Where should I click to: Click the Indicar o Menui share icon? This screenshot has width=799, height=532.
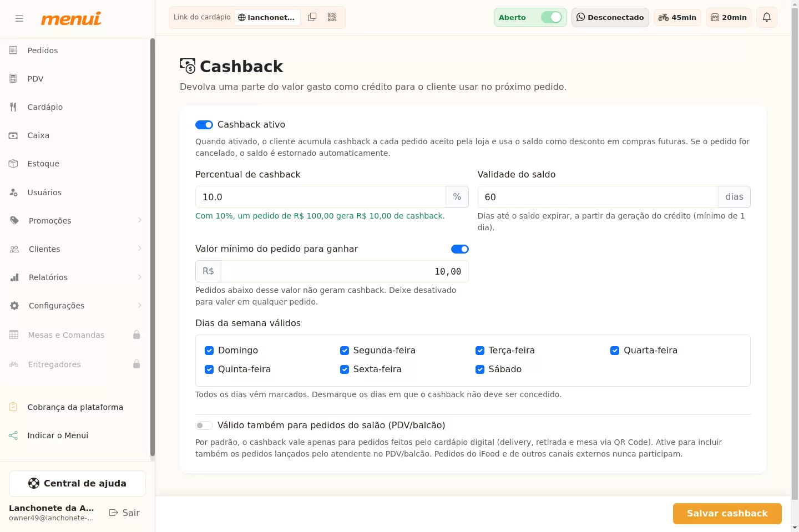[x=13, y=435]
